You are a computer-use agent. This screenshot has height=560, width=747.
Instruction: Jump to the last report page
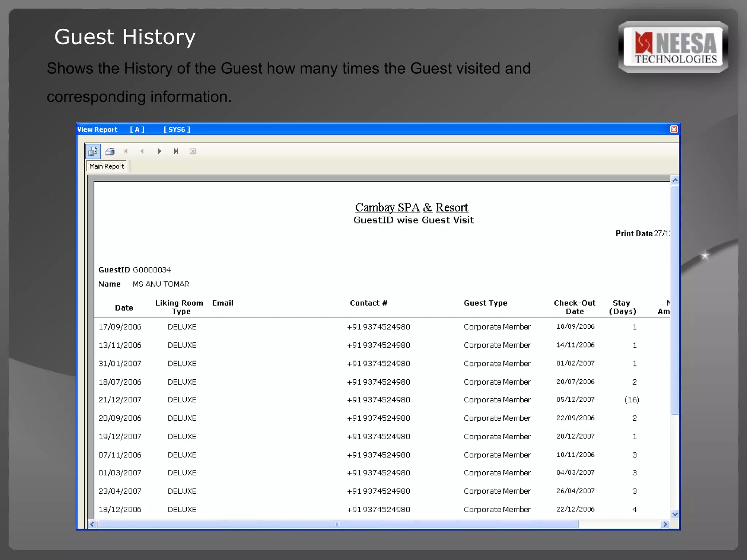click(x=176, y=151)
